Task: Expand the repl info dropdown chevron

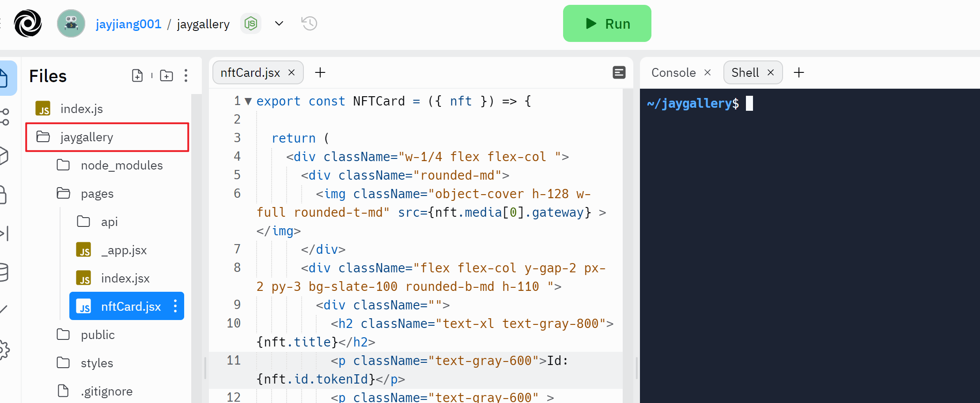Action: click(x=279, y=23)
